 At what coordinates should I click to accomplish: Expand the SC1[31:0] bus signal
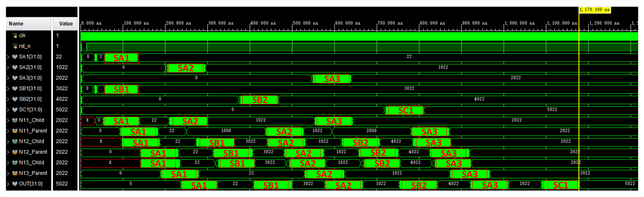pyautogui.click(x=8, y=110)
